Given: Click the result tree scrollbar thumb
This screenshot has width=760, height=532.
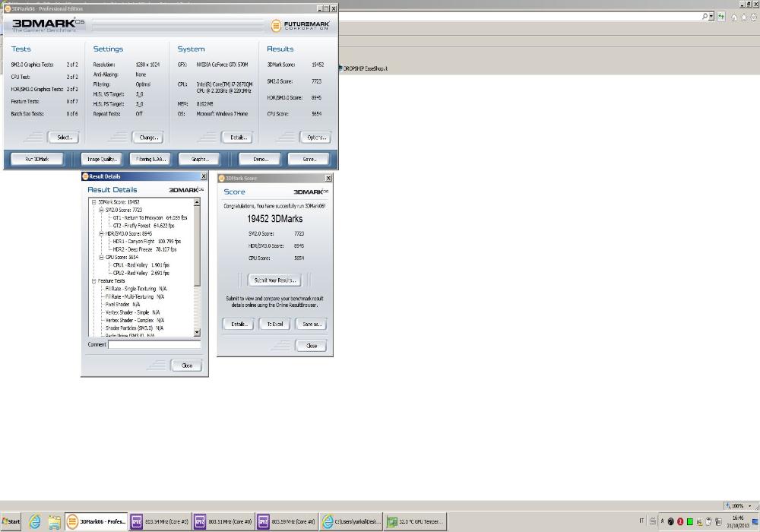Looking at the screenshot, I should tap(197, 246).
